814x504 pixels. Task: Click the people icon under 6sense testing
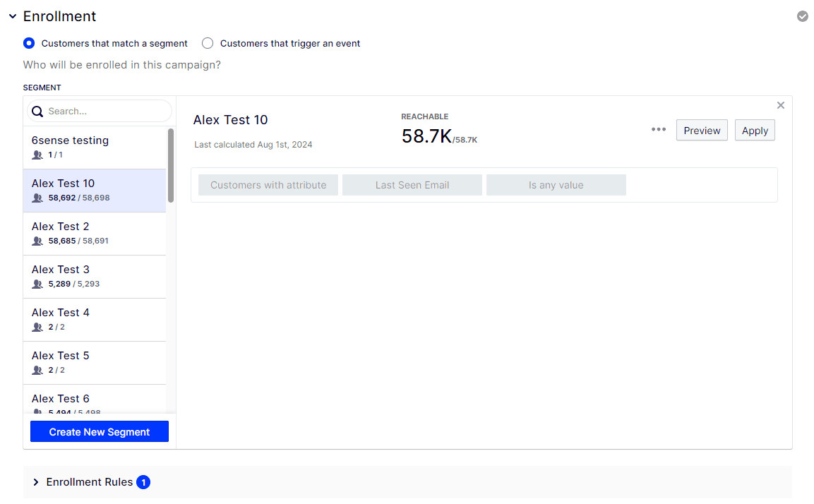(x=38, y=155)
